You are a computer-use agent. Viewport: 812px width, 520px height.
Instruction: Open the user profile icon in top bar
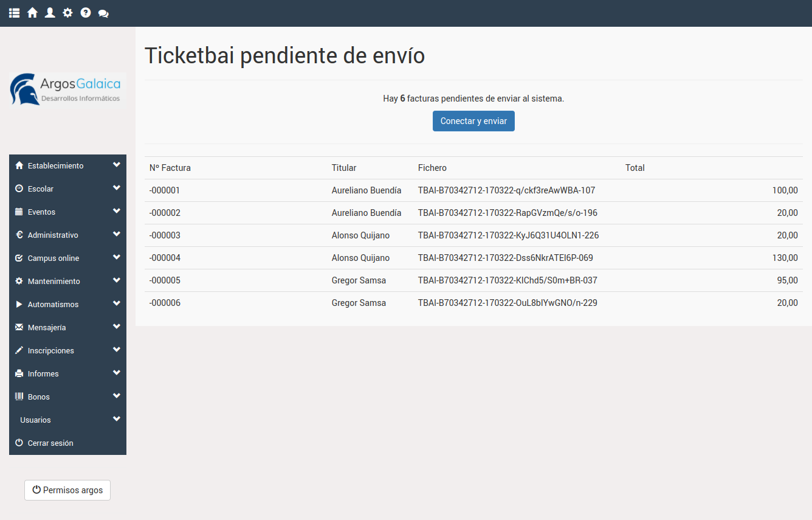click(x=50, y=13)
